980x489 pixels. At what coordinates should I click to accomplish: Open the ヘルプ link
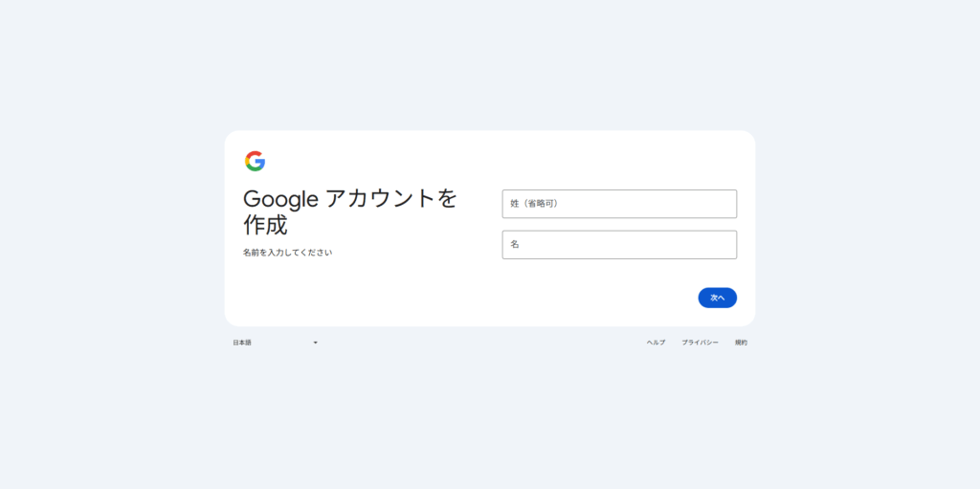tap(656, 343)
